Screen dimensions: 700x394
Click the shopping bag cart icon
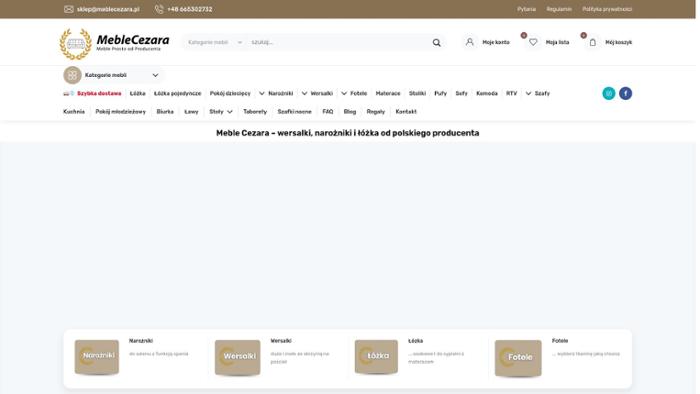click(x=592, y=42)
